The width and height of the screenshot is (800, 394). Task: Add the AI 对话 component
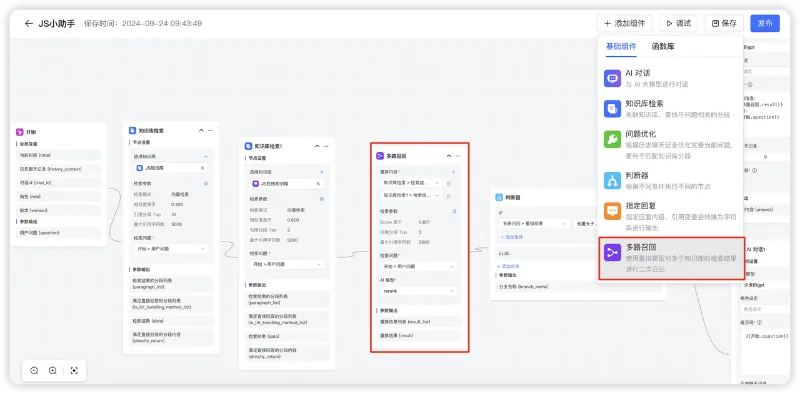tap(670, 78)
